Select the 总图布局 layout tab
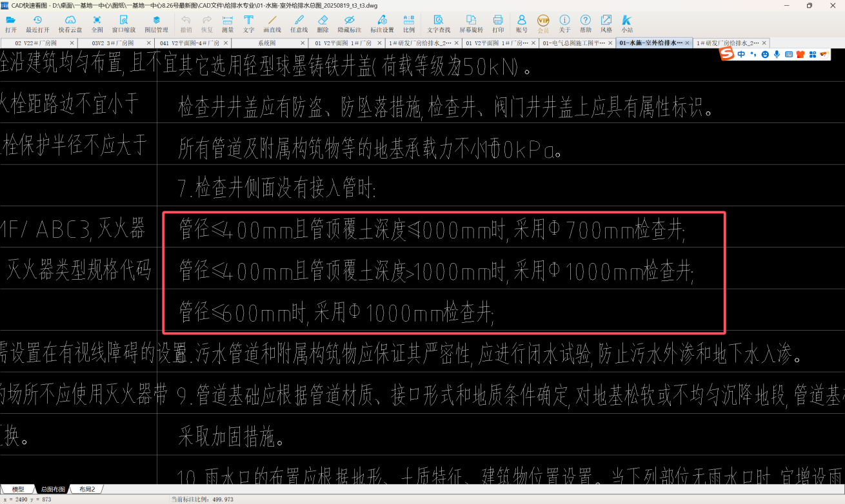Screen dimensions: 845x504 [52, 489]
